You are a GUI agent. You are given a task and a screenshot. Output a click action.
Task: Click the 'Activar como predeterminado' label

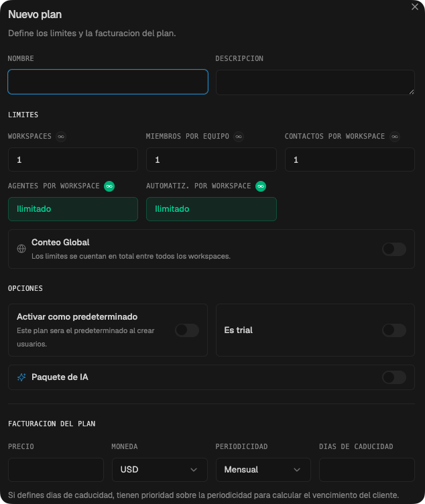click(x=77, y=317)
